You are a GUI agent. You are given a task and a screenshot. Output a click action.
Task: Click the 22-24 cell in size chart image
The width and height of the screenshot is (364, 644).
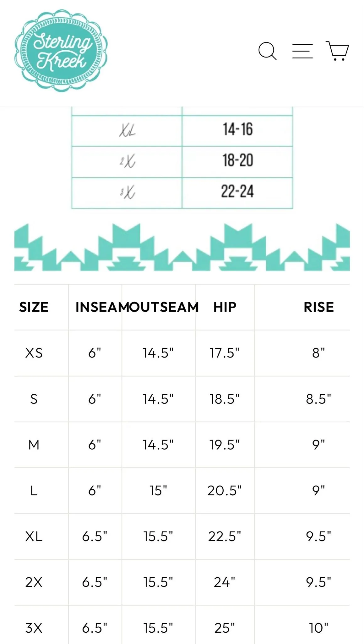point(237,192)
